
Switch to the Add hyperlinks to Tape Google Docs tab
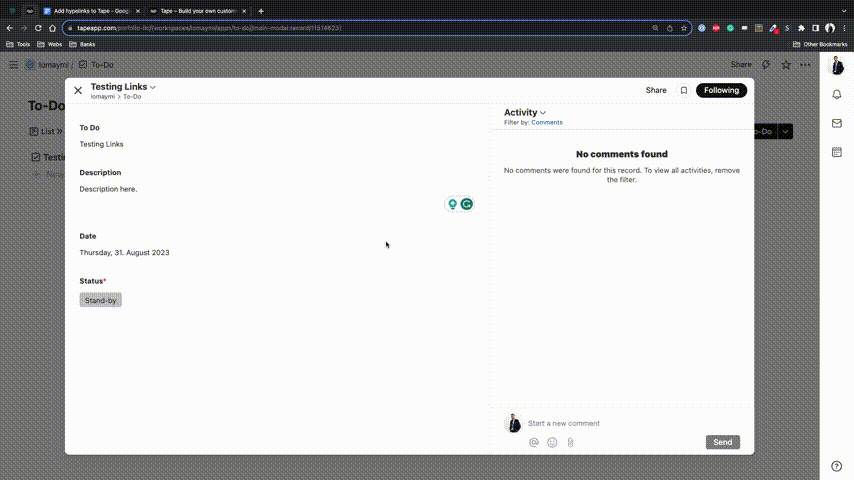(92, 11)
